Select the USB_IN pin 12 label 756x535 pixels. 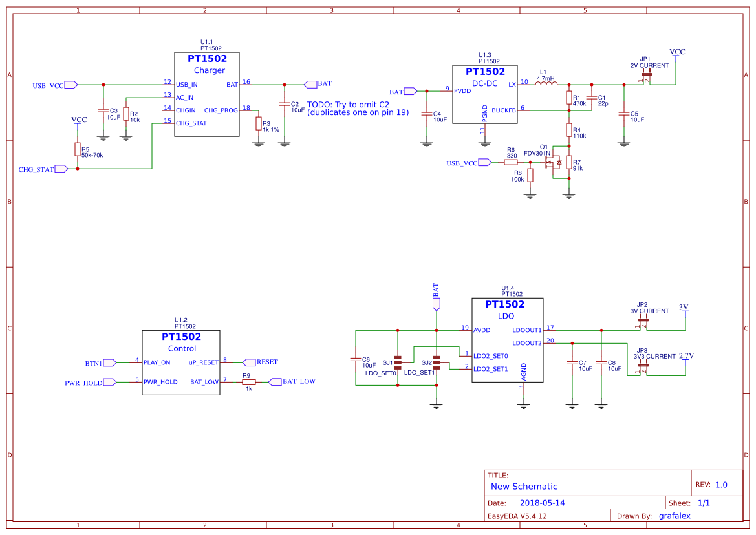tap(187, 85)
